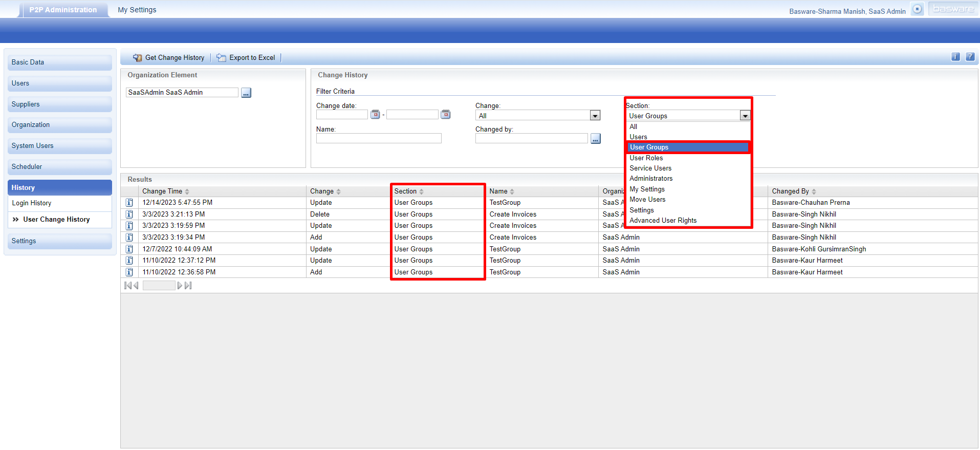Click the Export to Excel icon
Screen dimensions: 980x450
pos(221,58)
